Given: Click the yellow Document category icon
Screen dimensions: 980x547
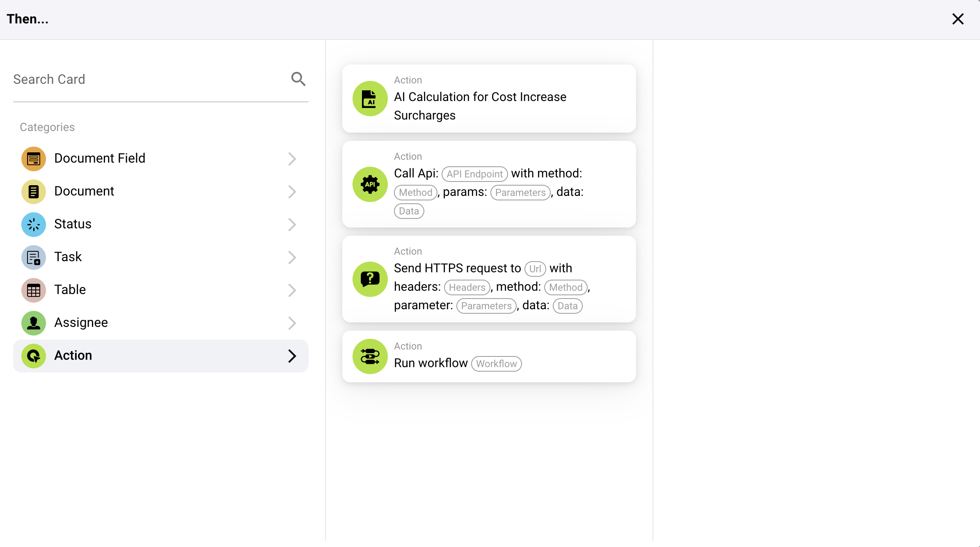Looking at the screenshot, I should coord(34,191).
